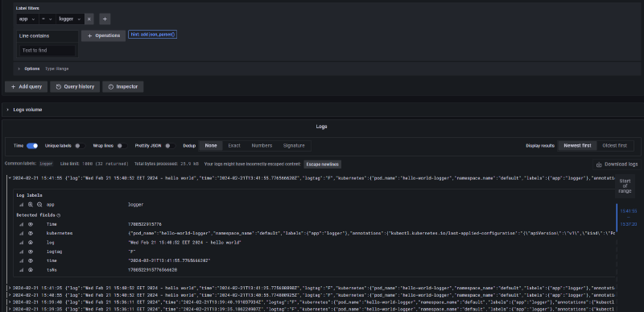Open ad-hoc statistics for app label
This screenshot has height=312, width=644.
(x=22, y=204)
